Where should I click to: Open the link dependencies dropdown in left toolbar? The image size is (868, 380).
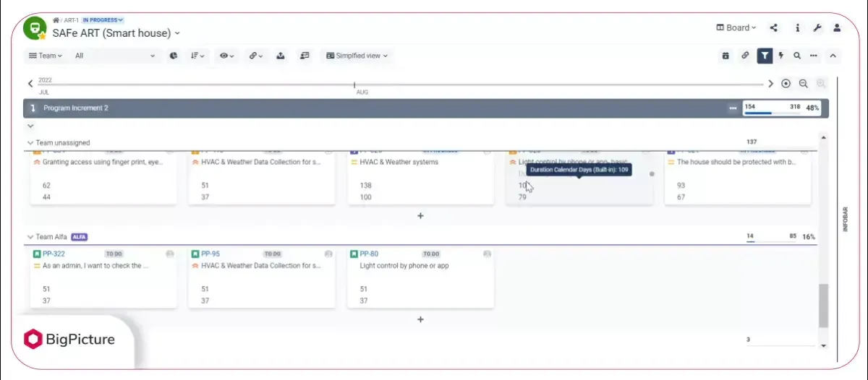(x=255, y=56)
